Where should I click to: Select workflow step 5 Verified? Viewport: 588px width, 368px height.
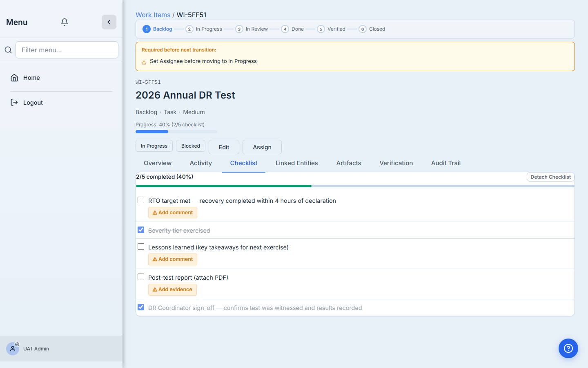(x=331, y=29)
